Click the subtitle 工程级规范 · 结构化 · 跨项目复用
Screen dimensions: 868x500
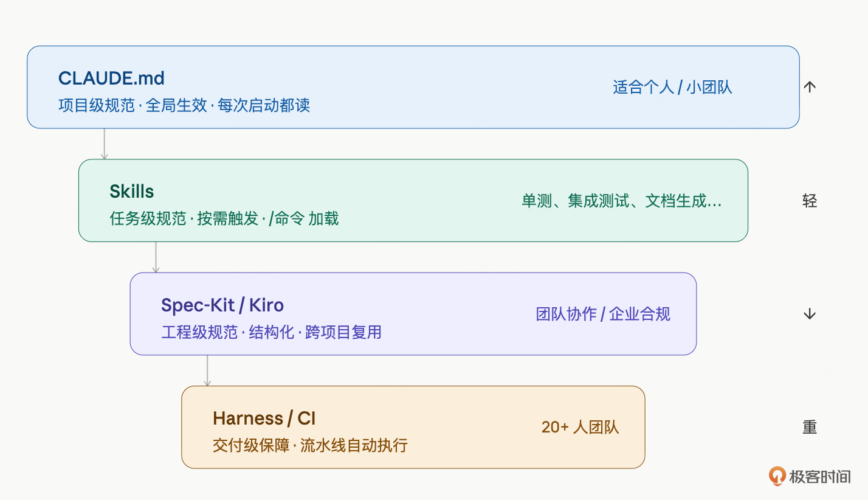(x=271, y=332)
